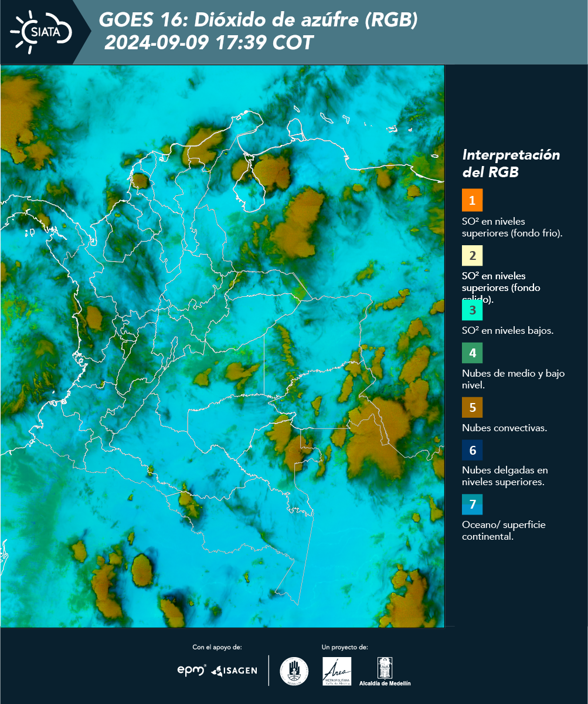Viewport: 588px width, 704px height.
Task: Select the blue legend swatch numbered 7
Action: [x=472, y=504]
